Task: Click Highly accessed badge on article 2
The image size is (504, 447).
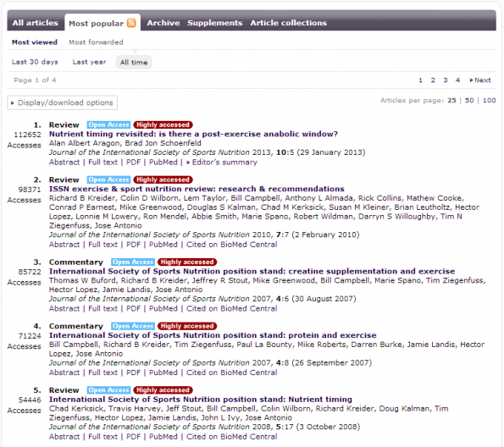Action: pos(163,179)
